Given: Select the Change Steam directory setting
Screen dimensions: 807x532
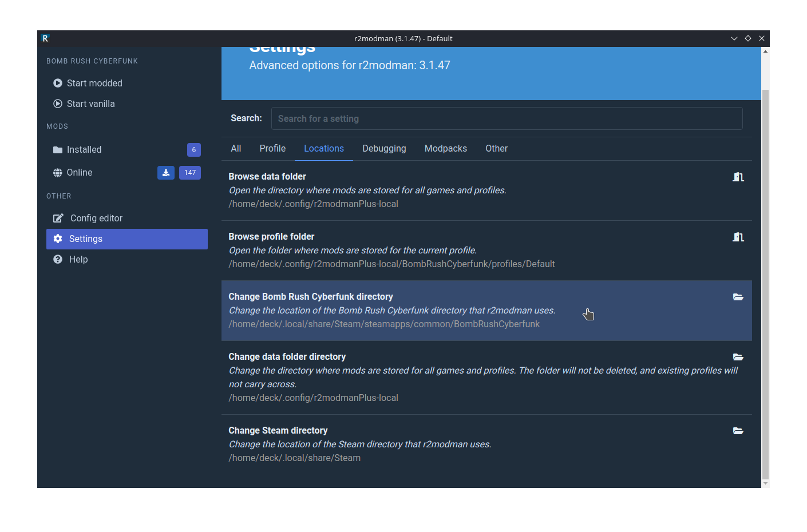Looking at the screenshot, I should tap(487, 444).
